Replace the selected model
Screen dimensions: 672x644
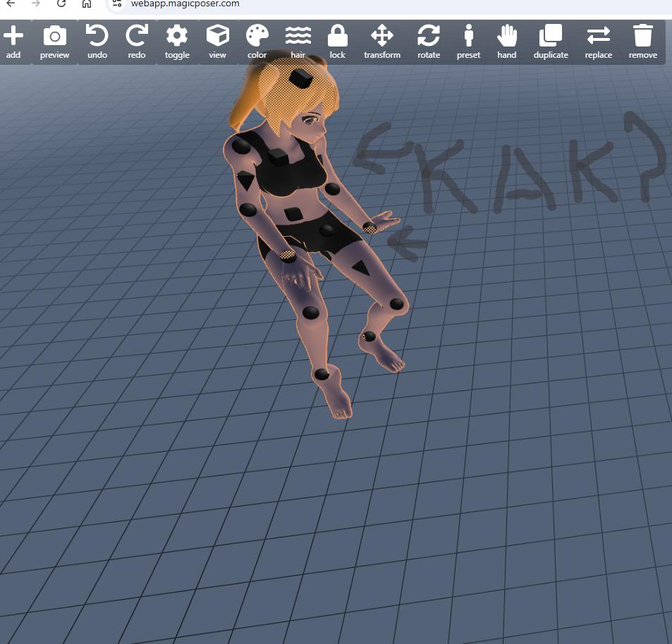(598, 42)
